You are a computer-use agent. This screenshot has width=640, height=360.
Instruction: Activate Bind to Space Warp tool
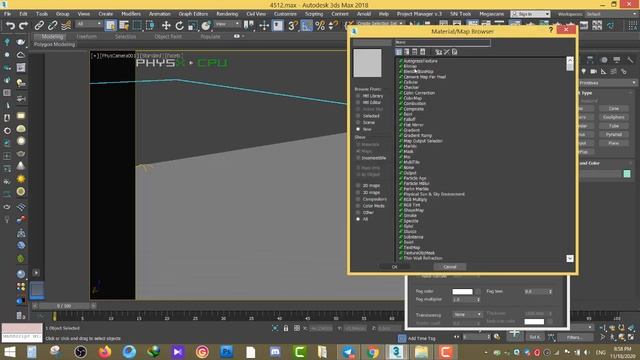[x=66, y=25]
